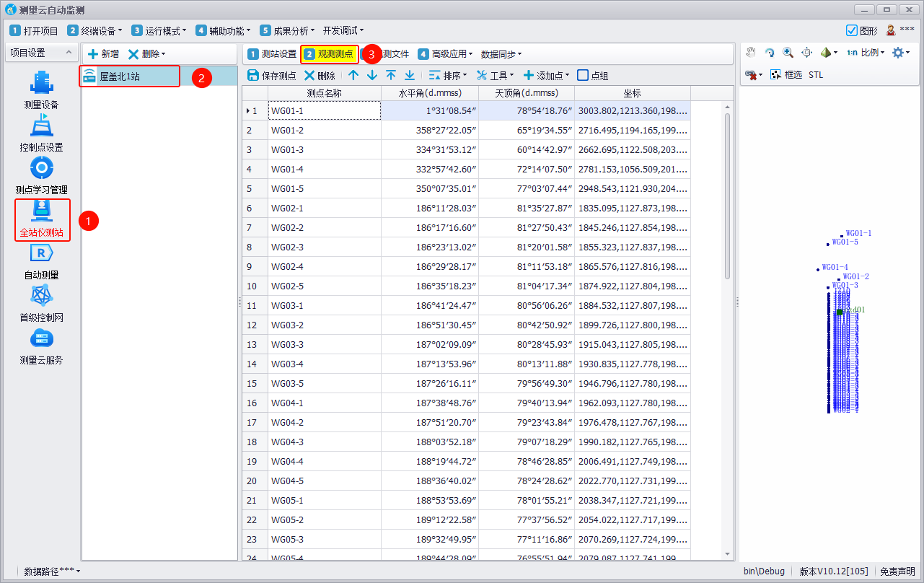The image size is (924, 583).
Task: Toggle 框选 box selection mode
Action: click(786, 75)
